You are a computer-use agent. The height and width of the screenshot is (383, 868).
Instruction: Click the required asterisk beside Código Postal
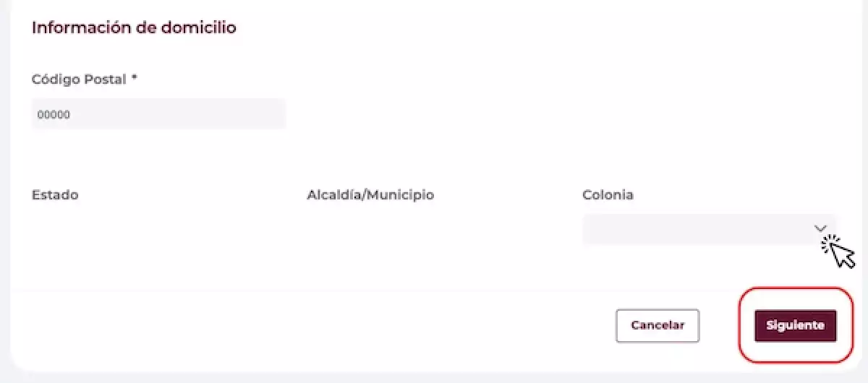[x=135, y=78]
